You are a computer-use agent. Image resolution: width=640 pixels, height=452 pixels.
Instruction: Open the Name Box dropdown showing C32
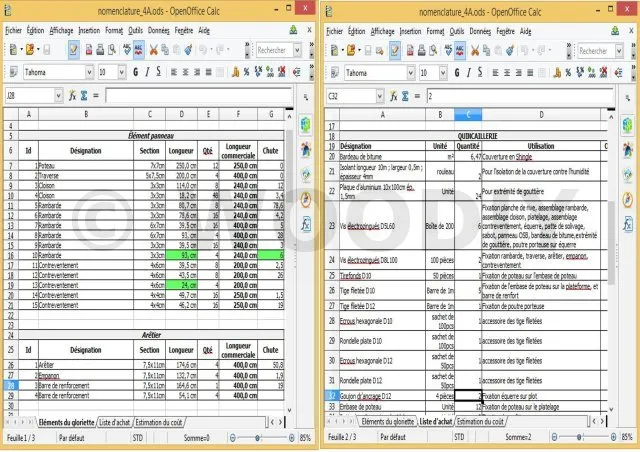coord(382,96)
